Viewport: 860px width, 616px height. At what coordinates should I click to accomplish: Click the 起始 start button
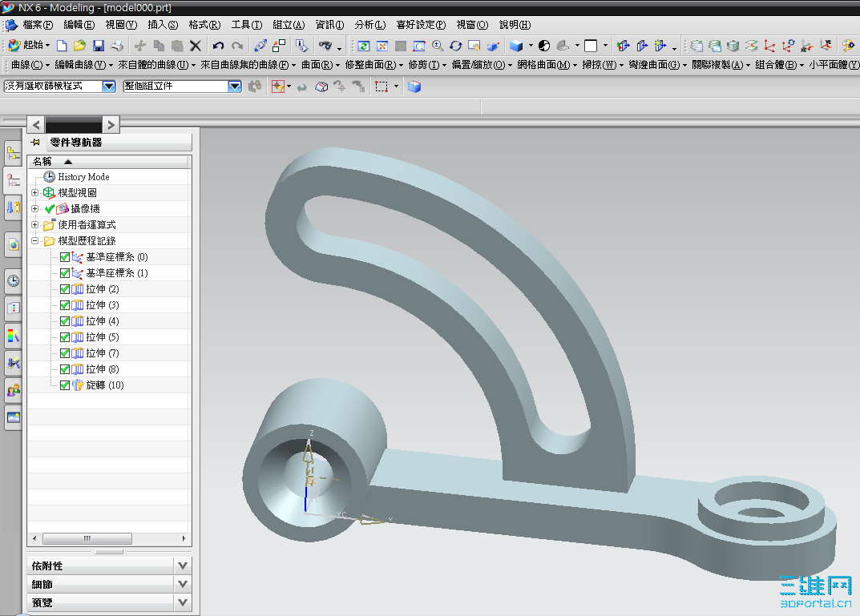29,46
